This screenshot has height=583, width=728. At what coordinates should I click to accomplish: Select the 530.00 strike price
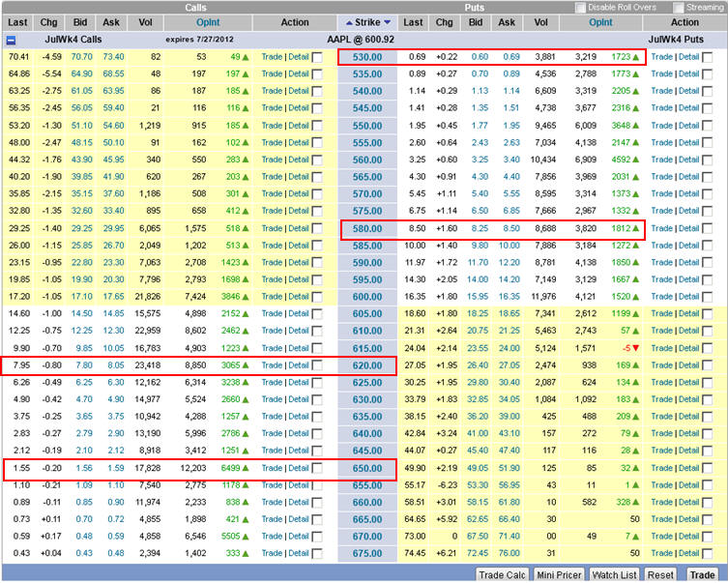367,58
